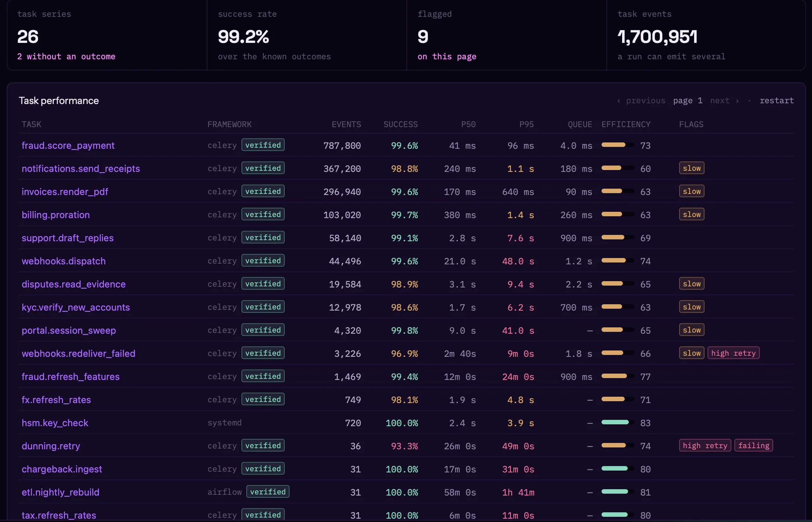Click 'on this page' under flagged count

tap(447, 57)
